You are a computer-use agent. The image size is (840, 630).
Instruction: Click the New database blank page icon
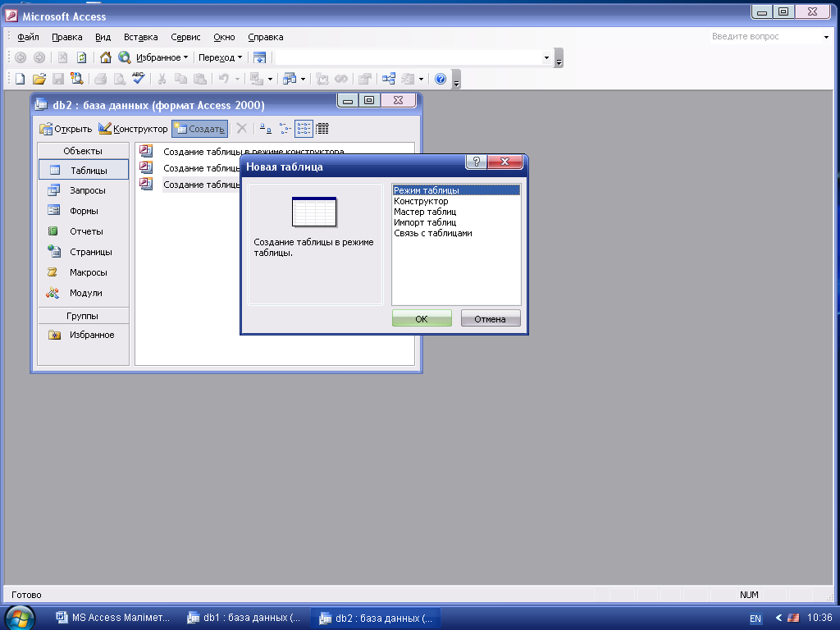point(20,80)
